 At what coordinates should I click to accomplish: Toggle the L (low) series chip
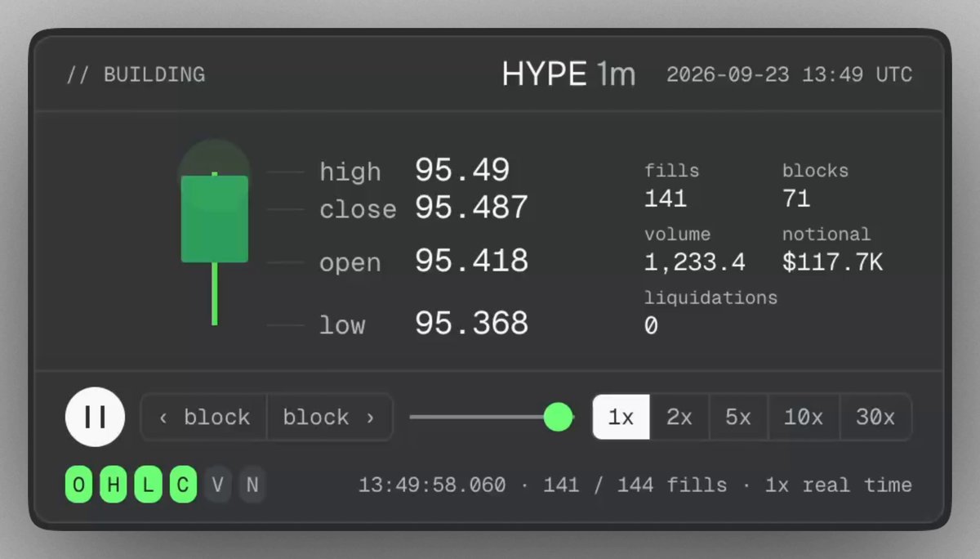(148, 485)
